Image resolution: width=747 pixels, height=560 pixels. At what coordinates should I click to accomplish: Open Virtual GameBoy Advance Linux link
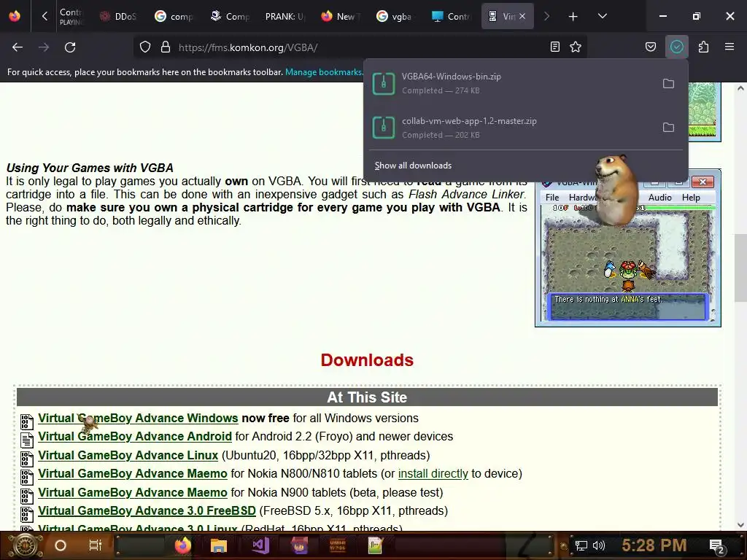128,455
